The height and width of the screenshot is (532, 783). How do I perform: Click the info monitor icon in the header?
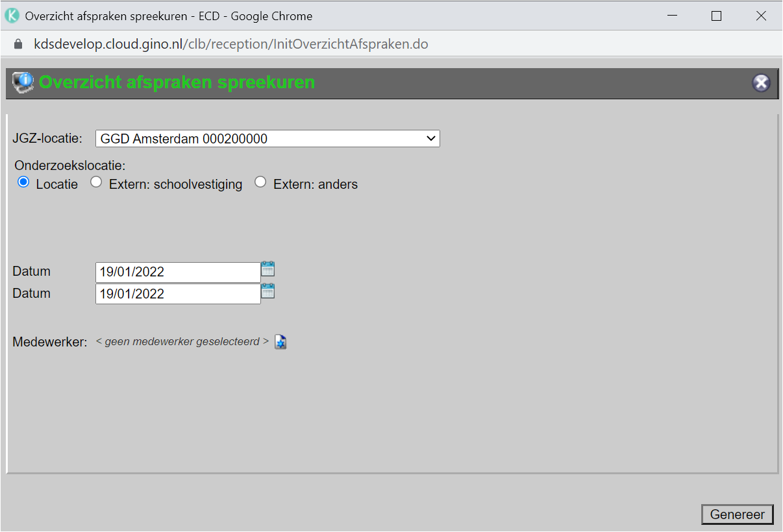(23, 83)
